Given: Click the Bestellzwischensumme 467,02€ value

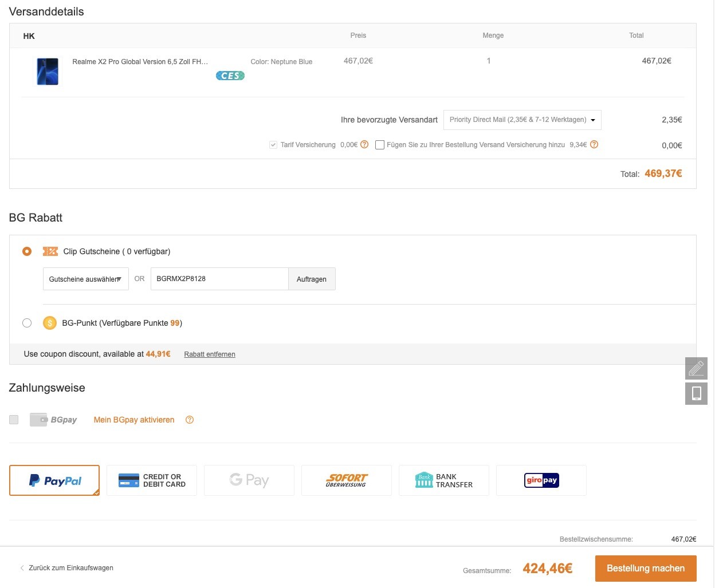Looking at the screenshot, I should click(683, 539).
